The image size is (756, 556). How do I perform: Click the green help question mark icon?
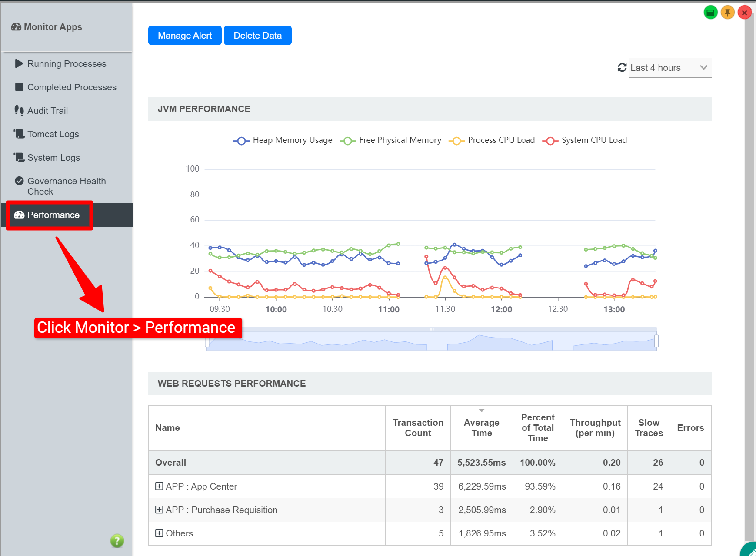117,541
